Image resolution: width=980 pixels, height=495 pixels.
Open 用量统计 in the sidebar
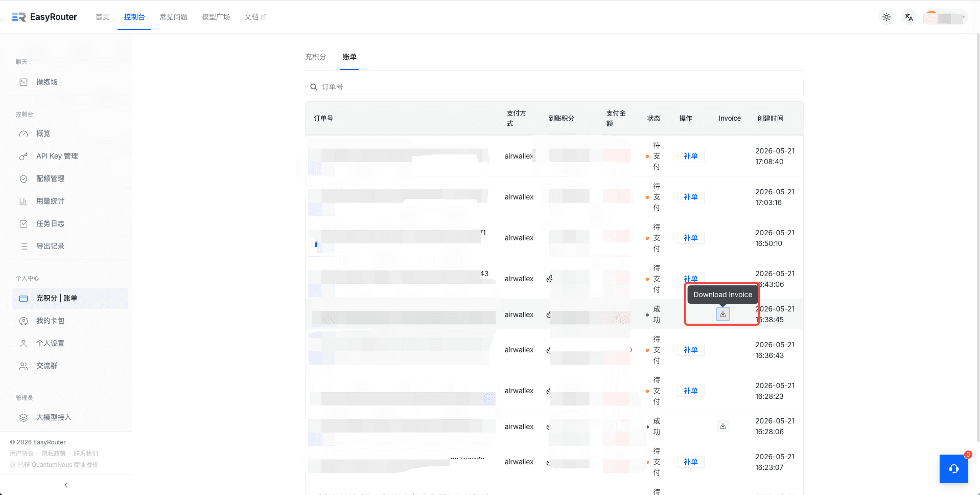70,201
